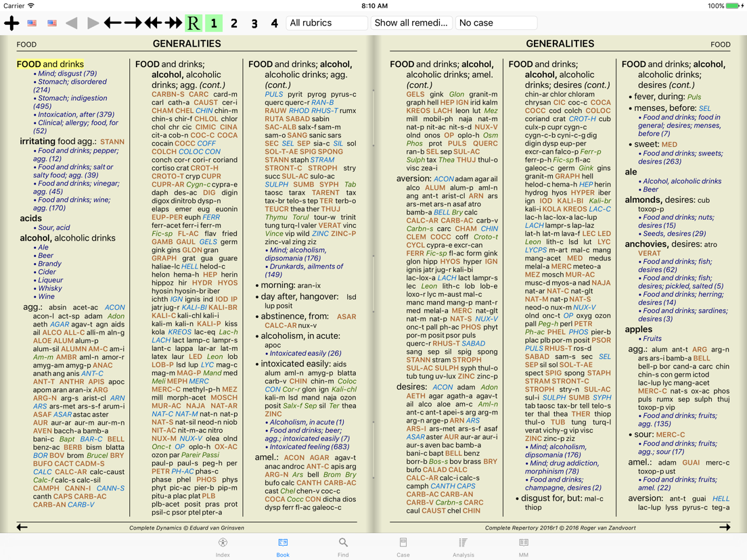
Task: Select remedy grade 3 filter
Action: pos(254,23)
